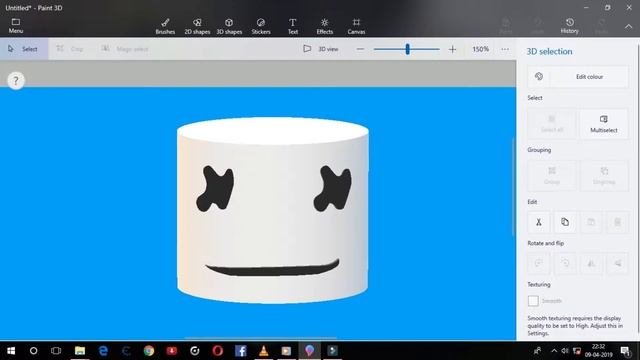Collapse the ribbon with the chevron arrow
This screenshot has height=360, width=640.
[629, 26]
